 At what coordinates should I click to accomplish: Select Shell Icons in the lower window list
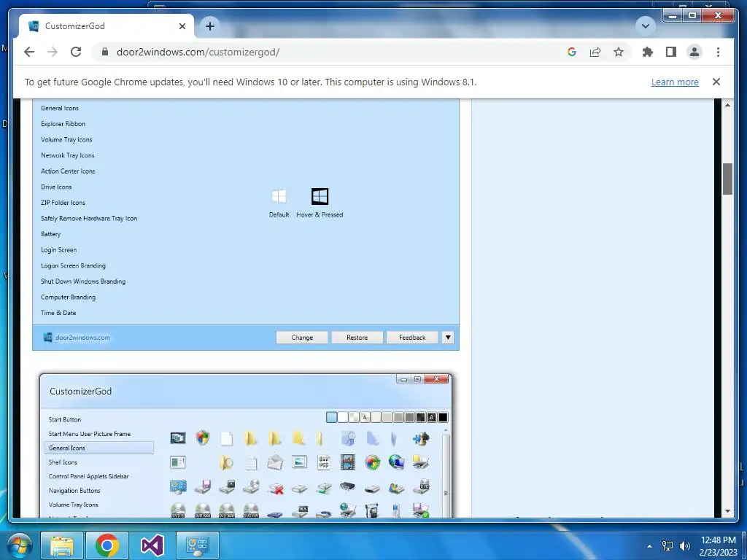tap(63, 462)
